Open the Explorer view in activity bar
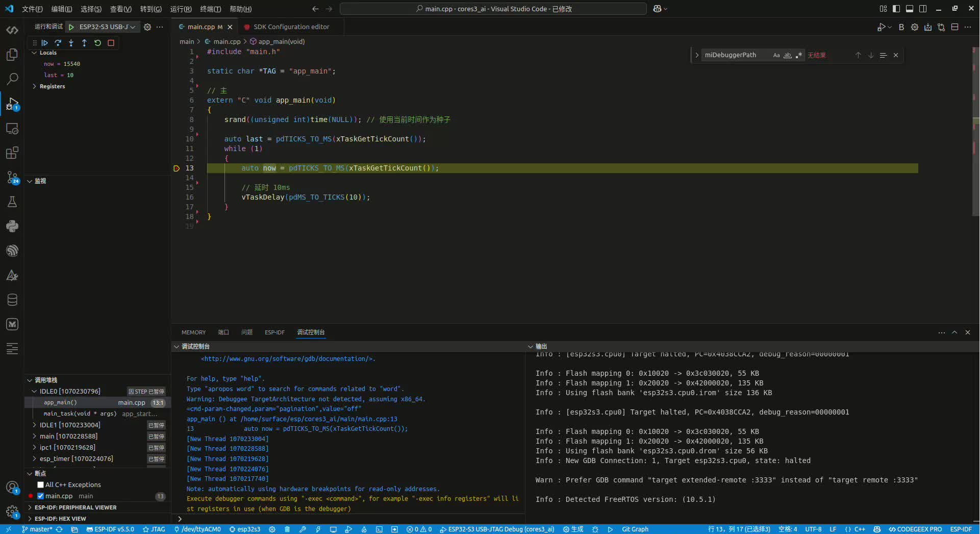 [x=12, y=55]
